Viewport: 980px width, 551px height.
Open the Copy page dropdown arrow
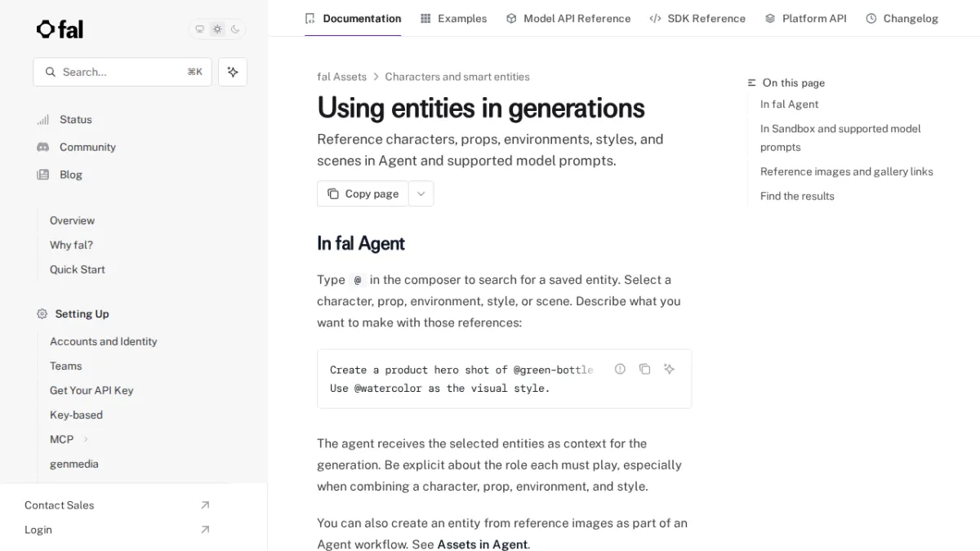point(421,193)
